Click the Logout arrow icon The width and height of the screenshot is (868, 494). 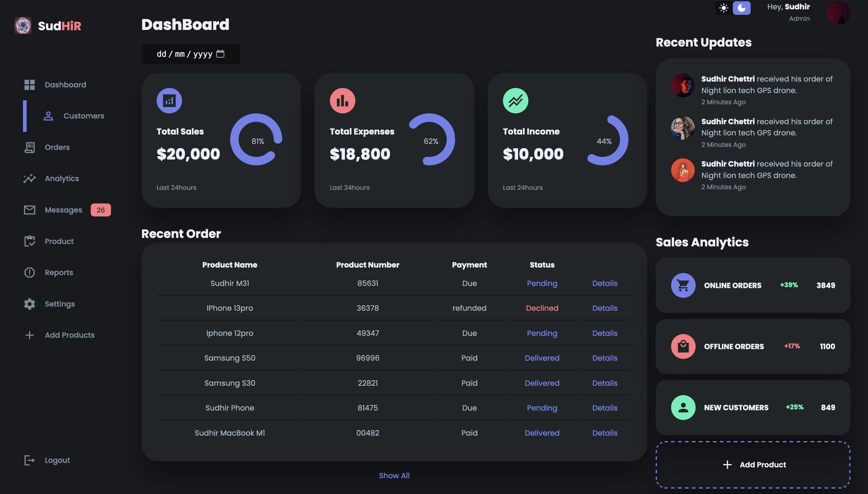(29, 460)
